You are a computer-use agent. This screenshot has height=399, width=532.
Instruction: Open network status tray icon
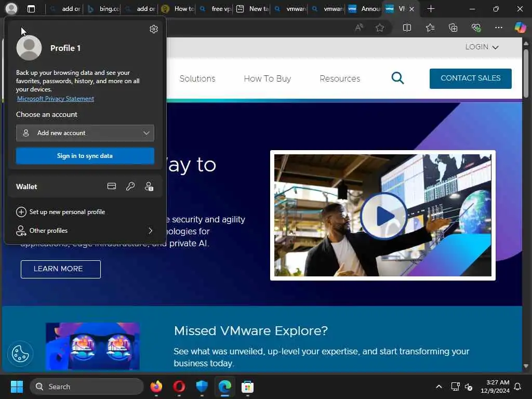455,387
